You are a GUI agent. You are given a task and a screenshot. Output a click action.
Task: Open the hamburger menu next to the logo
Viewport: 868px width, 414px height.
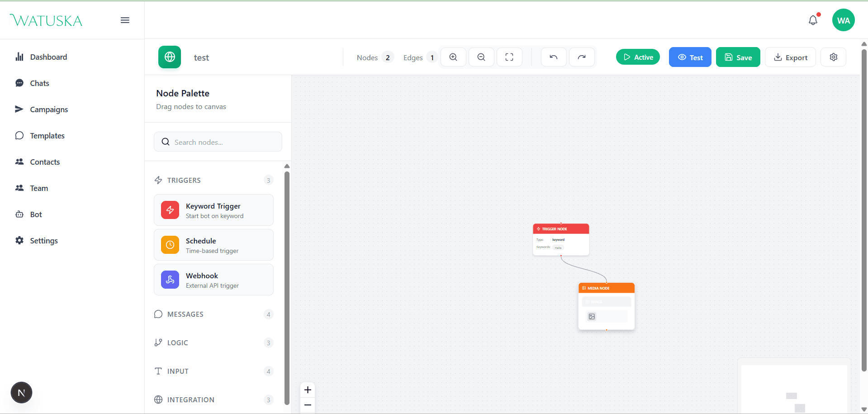point(125,20)
